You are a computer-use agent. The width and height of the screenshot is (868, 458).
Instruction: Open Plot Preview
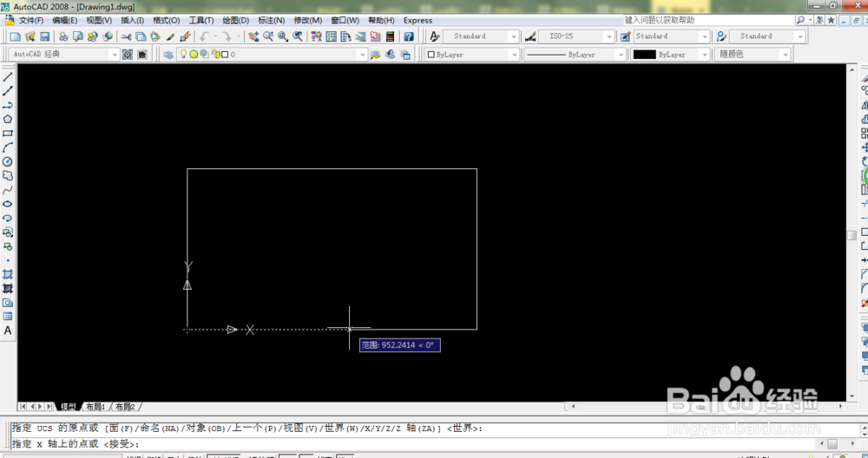tap(78, 36)
